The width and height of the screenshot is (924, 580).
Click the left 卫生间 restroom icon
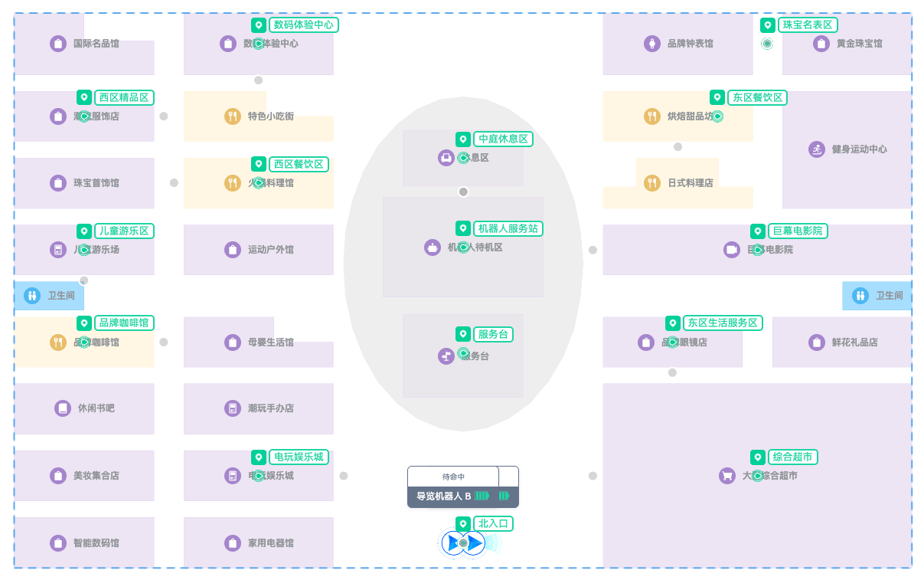32,295
